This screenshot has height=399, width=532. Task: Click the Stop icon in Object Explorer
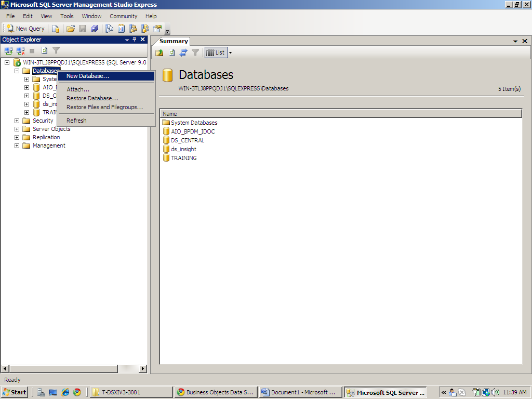(32, 51)
